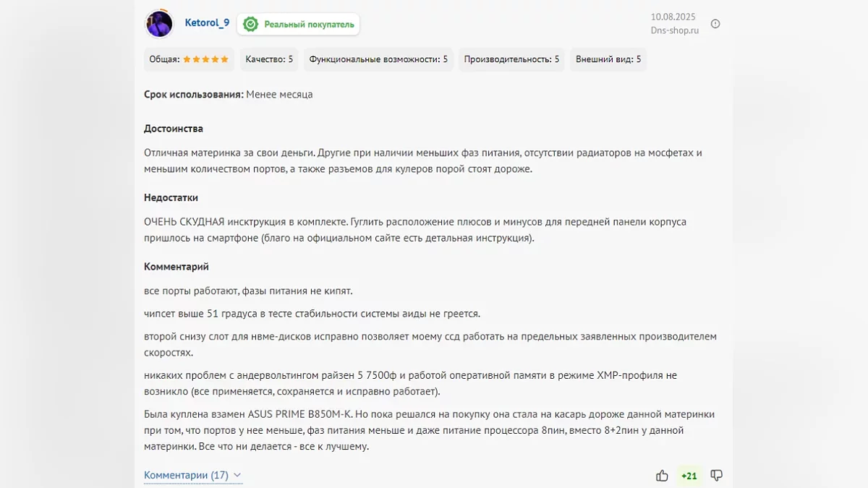This screenshot has height=488, width=868.
Task: Click the Недостатки section heading
Action: click(x=171, y=197)
